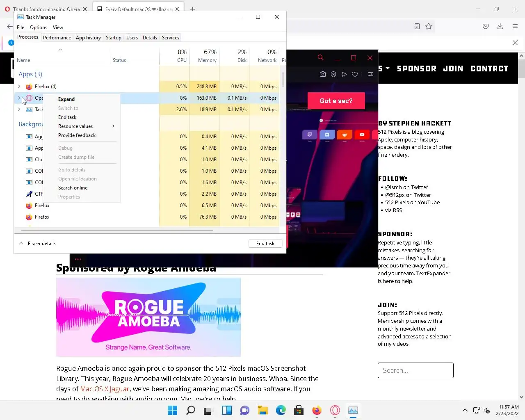Screen dimensions: 525x420
Task: Launch Microsoft Edge from taskbar
Action: click(x=281, y=410)
